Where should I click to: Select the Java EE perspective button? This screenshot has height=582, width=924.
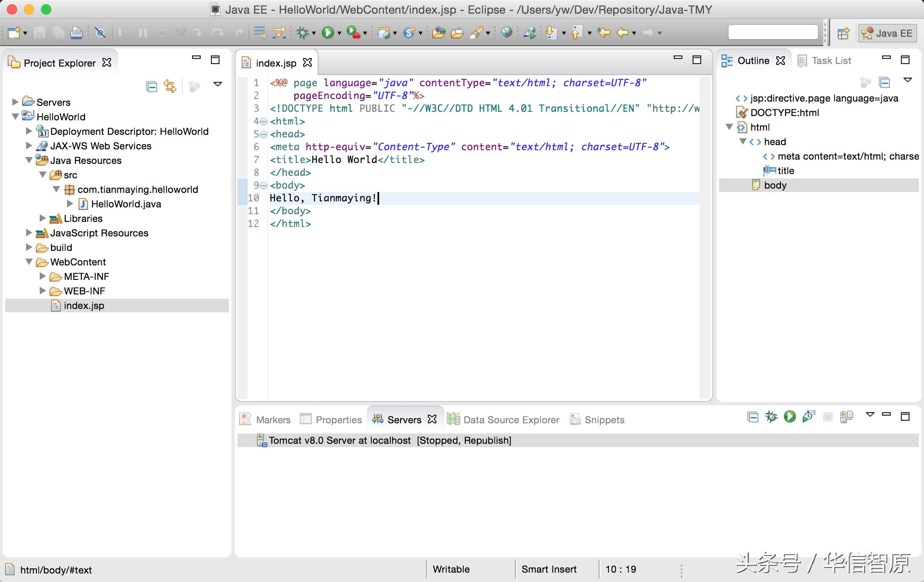[887, 33]
